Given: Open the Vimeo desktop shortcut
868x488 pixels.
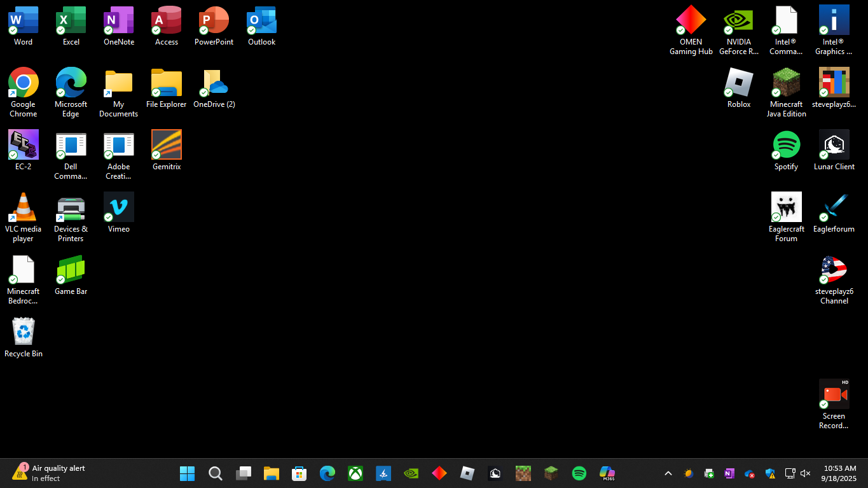Looking at the screenshot, I should [x=119, y=207].
